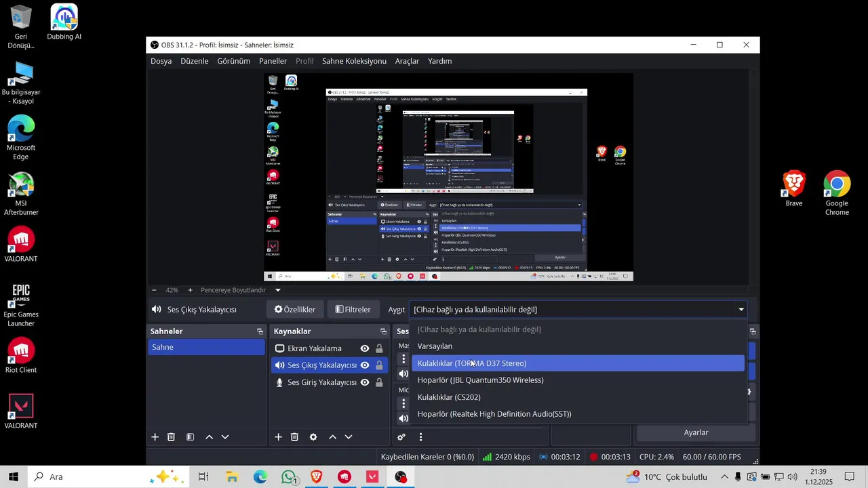The height and width of the screenshot is (488, 868).
Task: Move source down in Kaynaklar toolbar
Action: coord(349,437)
